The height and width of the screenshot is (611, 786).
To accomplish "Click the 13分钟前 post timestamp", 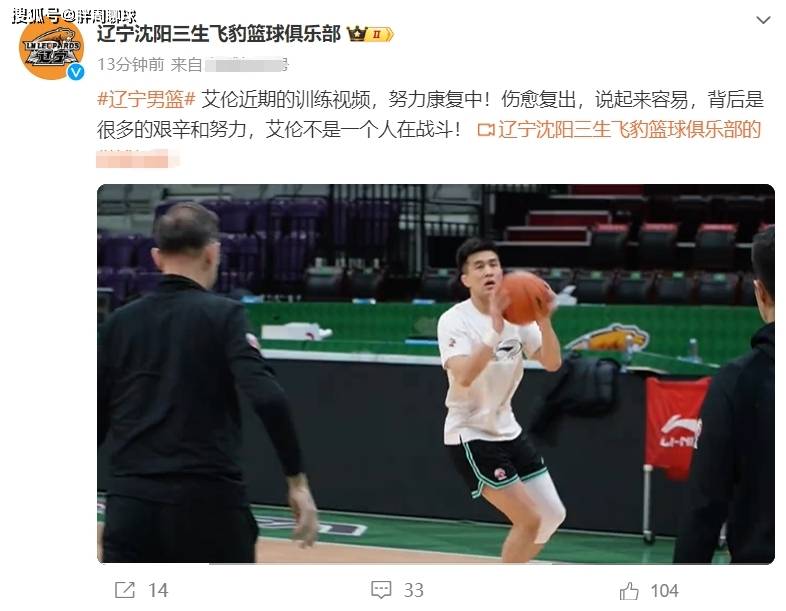I will (130, 65).
